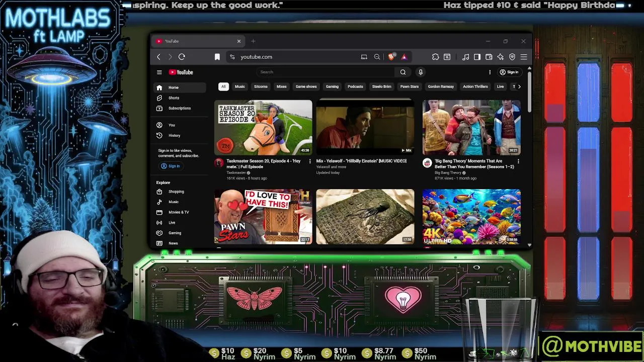Image resolution: width=644 pixels, height=362 pixels.
Task: Open Music under Explore
Action: tap(179, 202)
